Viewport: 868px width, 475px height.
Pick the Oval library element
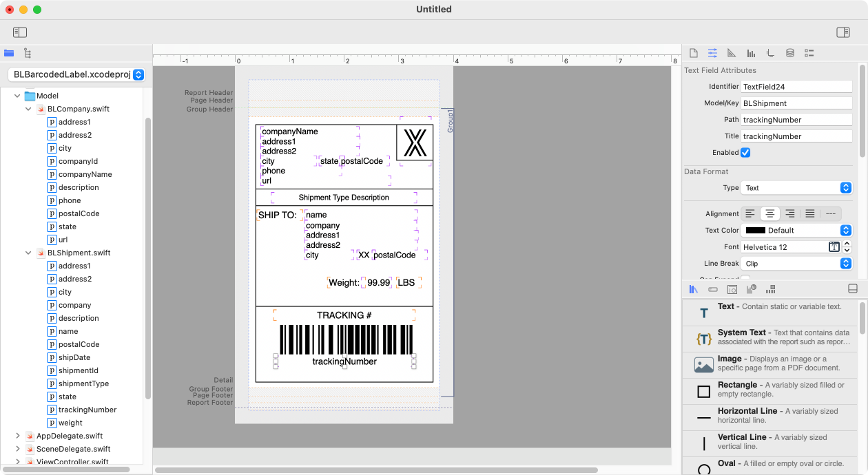coord(770,466)
